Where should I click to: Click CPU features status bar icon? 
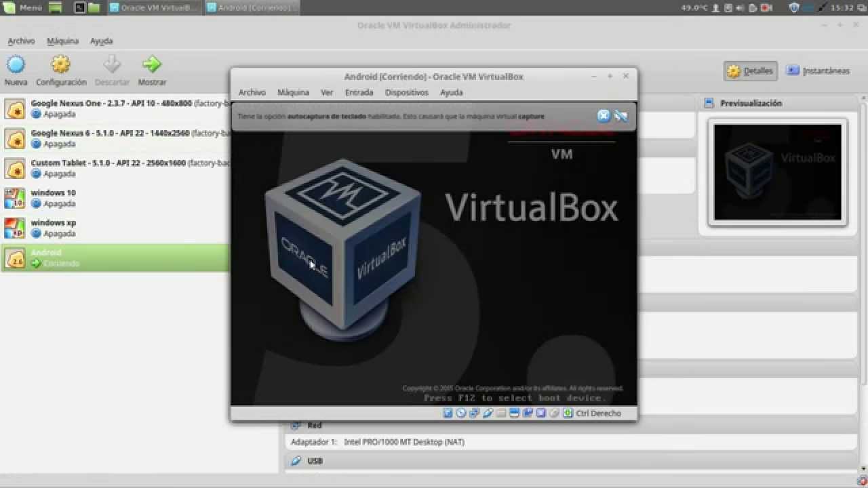pos(540,413)
